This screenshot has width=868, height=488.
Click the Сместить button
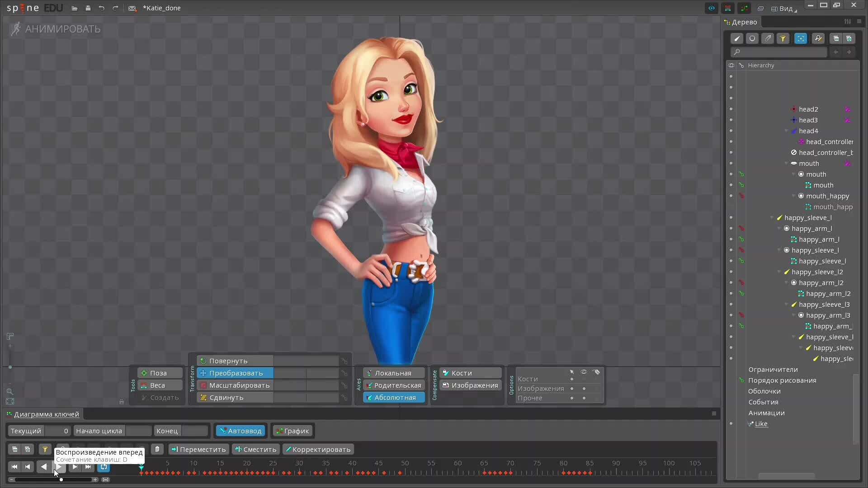point(255,450)
